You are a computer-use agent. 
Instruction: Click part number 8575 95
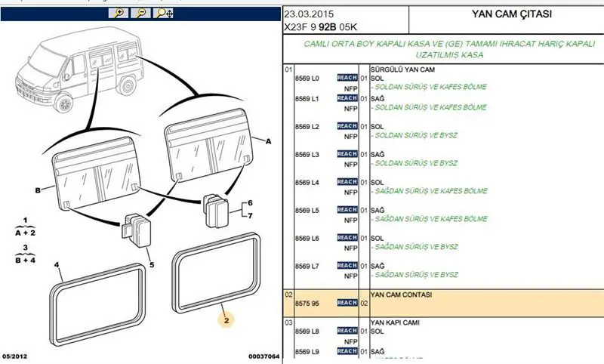(307, 303)
